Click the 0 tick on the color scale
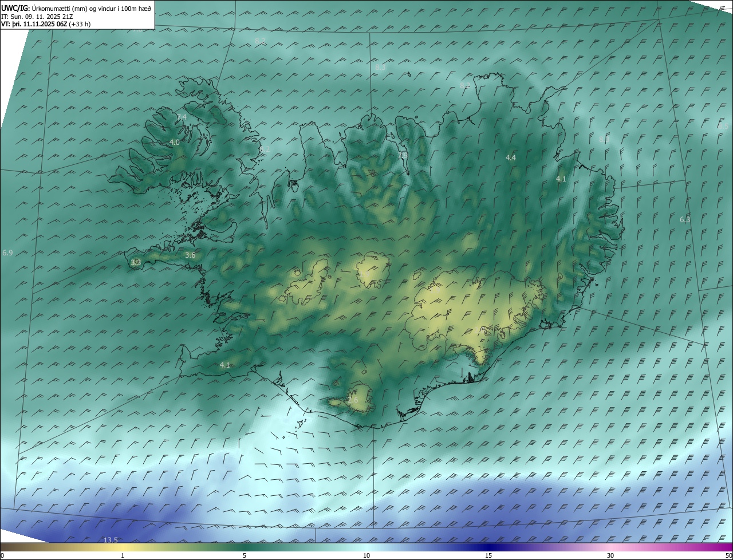The width and height of the screenshot is (733, 560). [x=2, y=555]
